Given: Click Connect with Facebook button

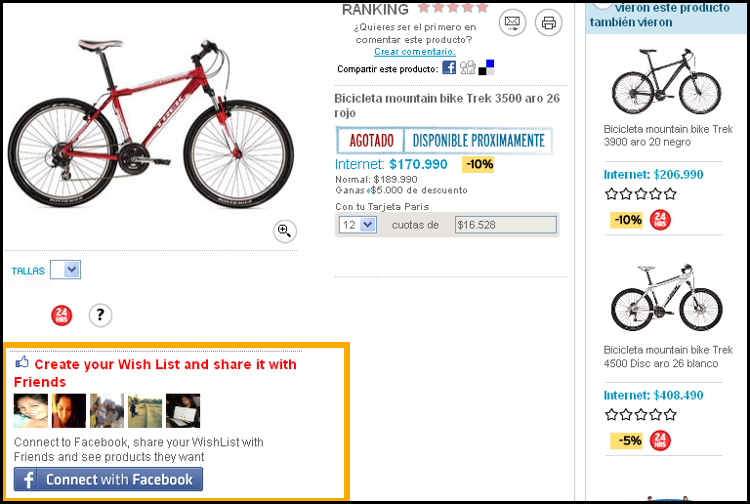Looking at the screenshot, I should [x=108, y=479].
